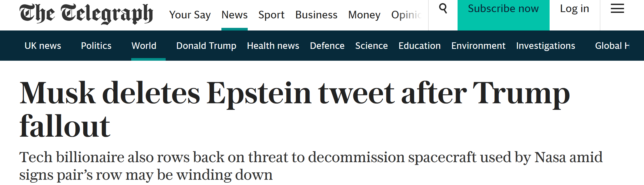Open Politics subsection
644x185 pixels.
click(96, 46)
